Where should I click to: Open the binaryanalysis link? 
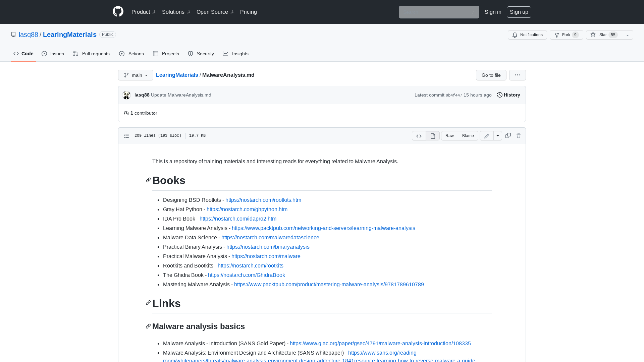tap(268, 247)
